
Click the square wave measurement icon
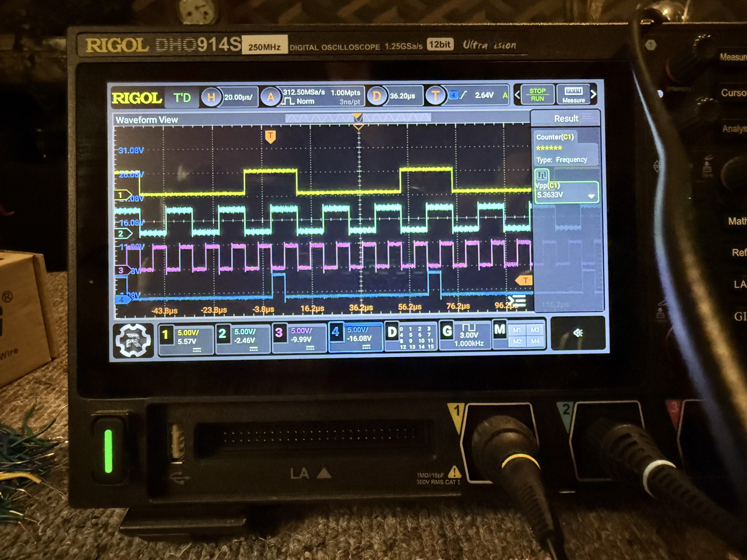point(542,175)
